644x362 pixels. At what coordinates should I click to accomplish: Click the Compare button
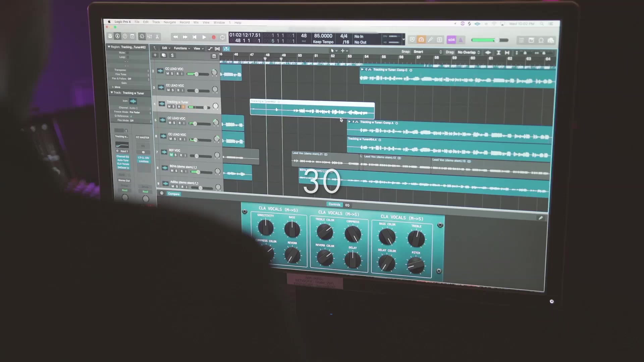point(174,194)
